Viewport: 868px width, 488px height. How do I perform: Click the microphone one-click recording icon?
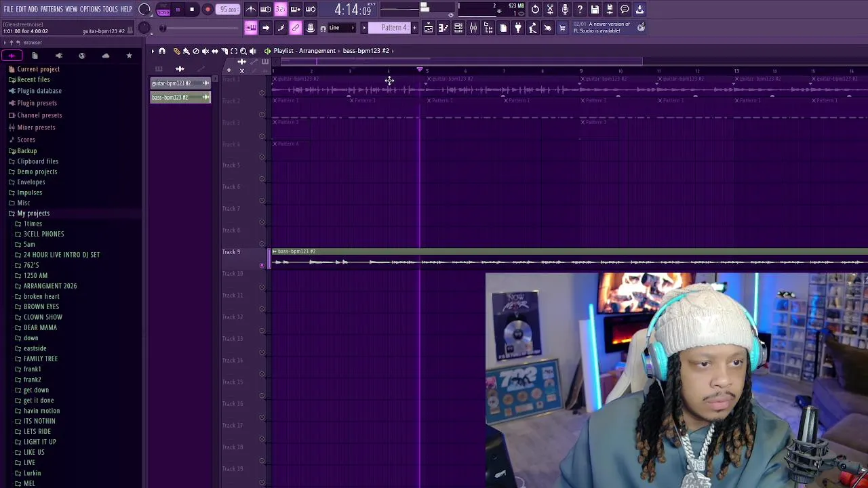565,9
